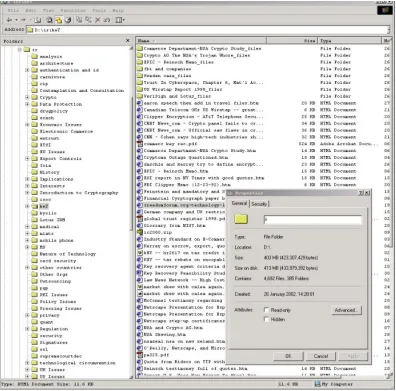Enable the Read-only attribute checkbox
The width and height of the screenshot is (396, 391).
266,310
